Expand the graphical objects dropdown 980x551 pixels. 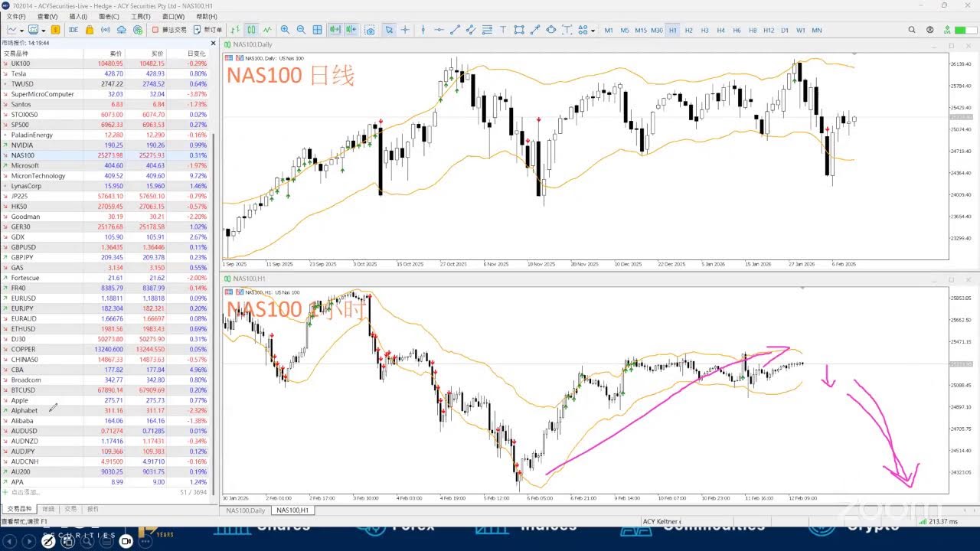(x=593, y=30)
